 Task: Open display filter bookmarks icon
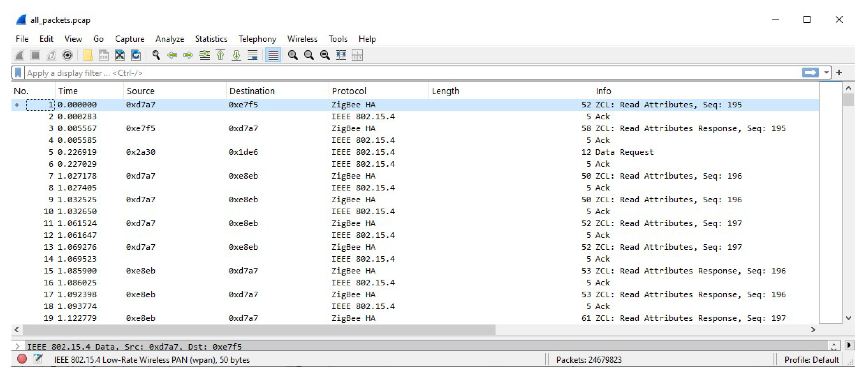[18, 73]
